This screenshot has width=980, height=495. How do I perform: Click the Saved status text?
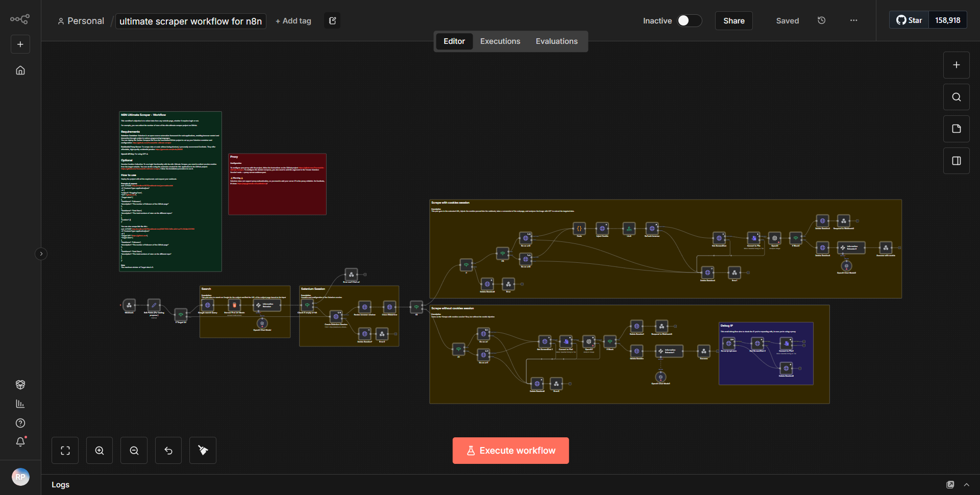[787, 21]
